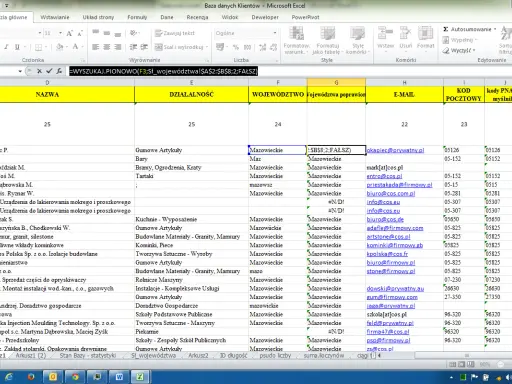Viewport: 512px width, 384px height.
Task: Toggle right text alignment
Action: click(118, 47)
